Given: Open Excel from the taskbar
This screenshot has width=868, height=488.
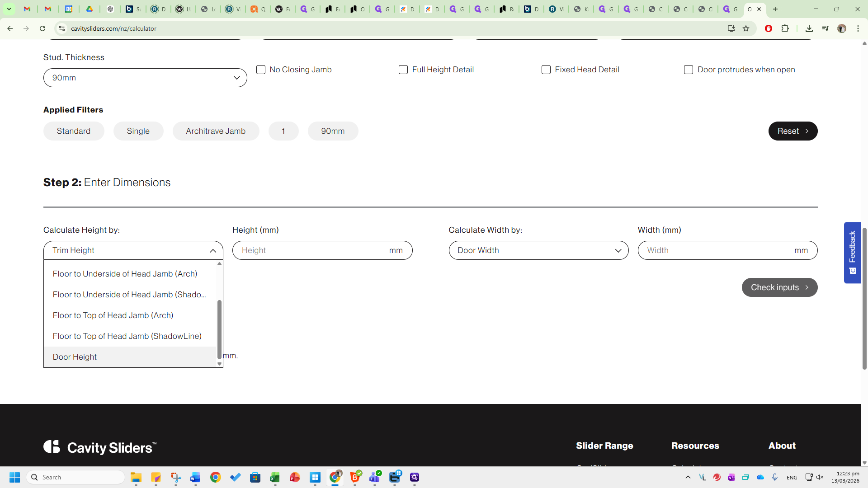Looking at the screenshot, I should pyautogui.click(x=275, y=477).
